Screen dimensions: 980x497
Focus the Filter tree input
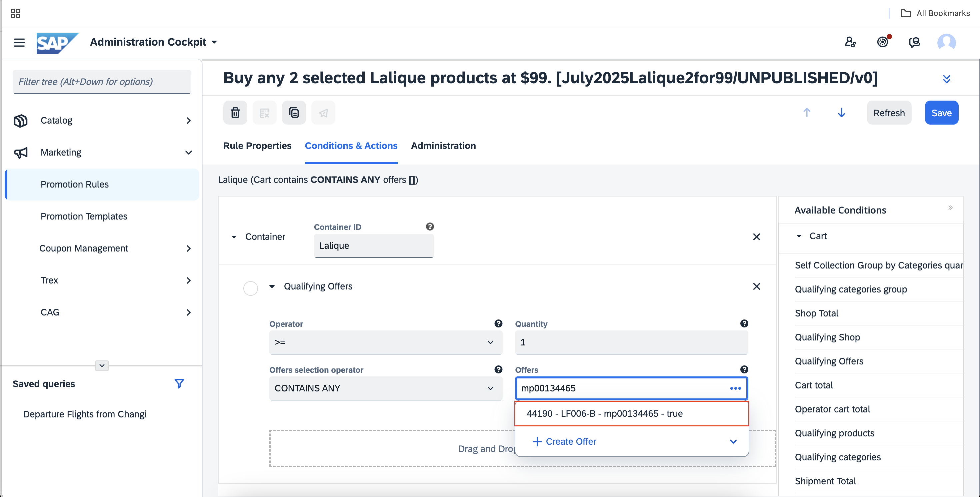[102, 82]
